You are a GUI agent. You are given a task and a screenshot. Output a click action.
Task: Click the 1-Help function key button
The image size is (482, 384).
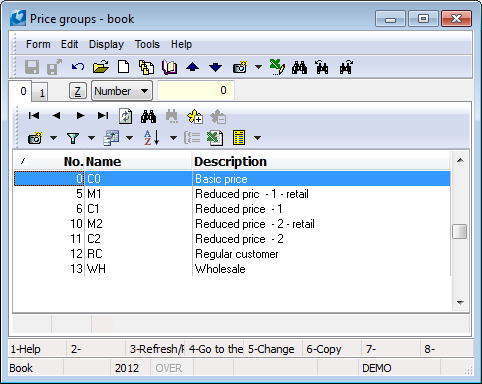coord(37,349)
